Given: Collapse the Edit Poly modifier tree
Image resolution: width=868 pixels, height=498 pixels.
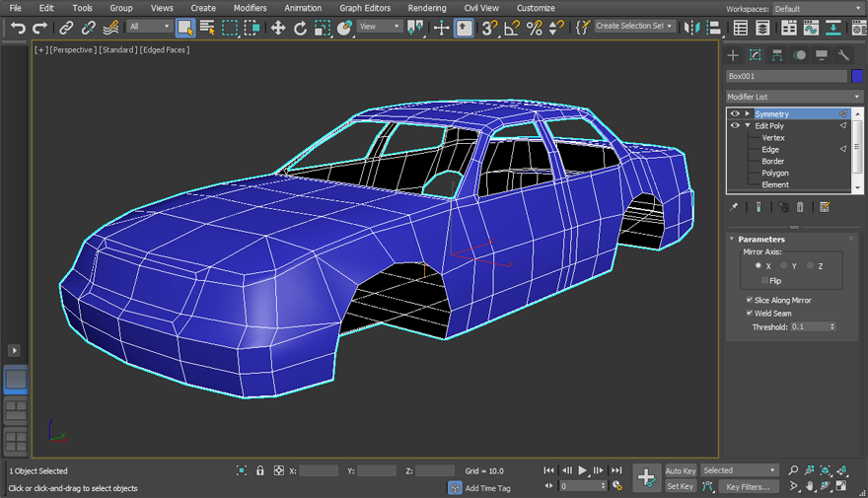Looking at the screenshot, I should [748, 126].
